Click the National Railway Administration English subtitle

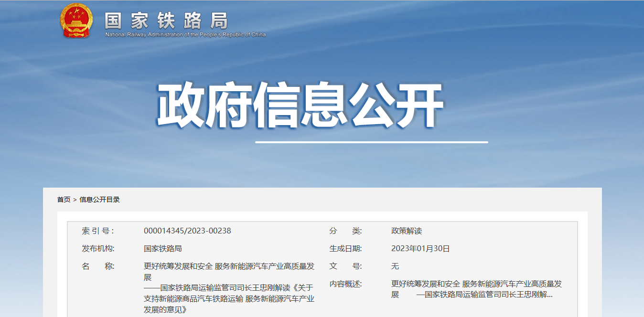(185, 35)
